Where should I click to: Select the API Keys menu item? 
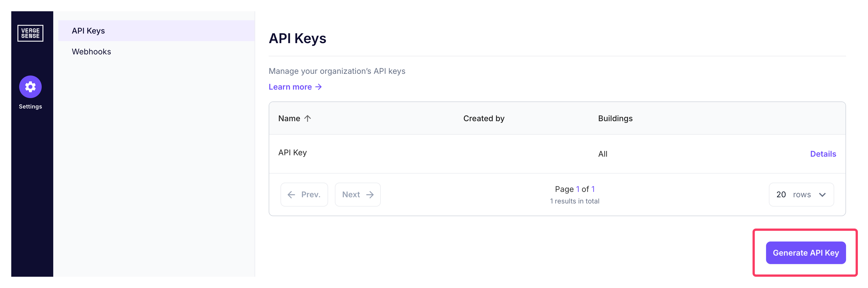click(156, 31)
